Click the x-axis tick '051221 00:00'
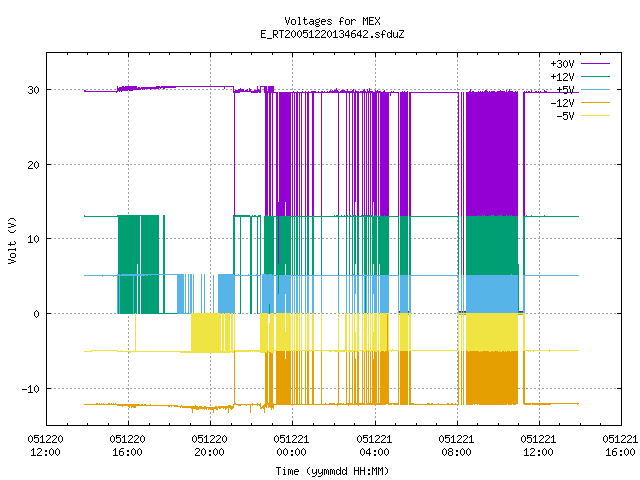The image size is (640, 480). pos(291,446)
